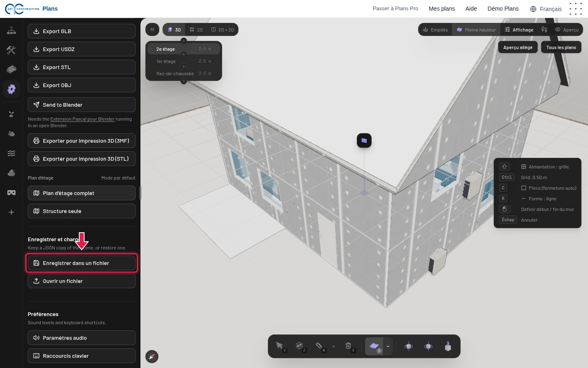Add a level above 2e étage
The height and width of the screenshot is (368, 588).
[x=184, y=41]
